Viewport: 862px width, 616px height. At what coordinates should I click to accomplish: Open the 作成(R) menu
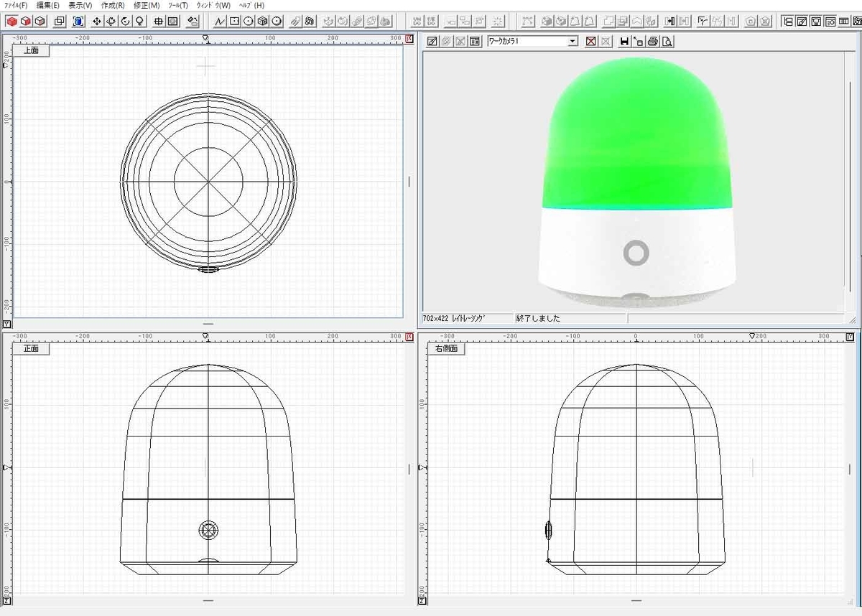pos(112,5)
